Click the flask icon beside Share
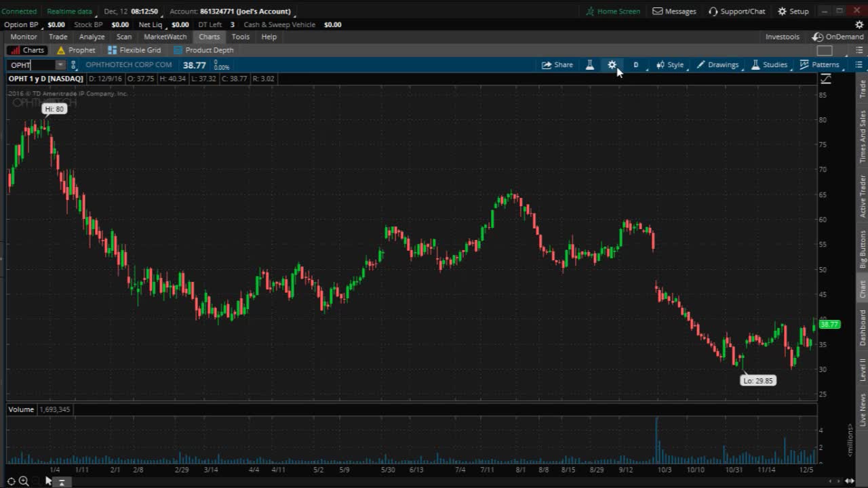868x488 pixels. pos(589,65)
